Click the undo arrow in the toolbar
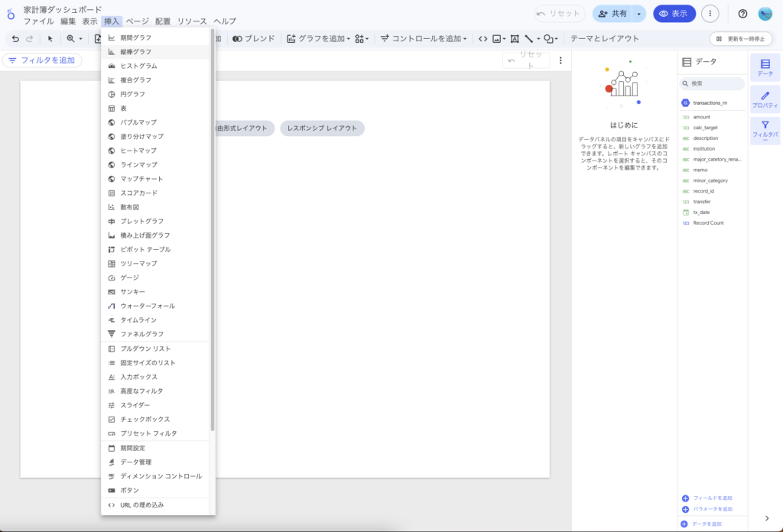 point(15,38)
